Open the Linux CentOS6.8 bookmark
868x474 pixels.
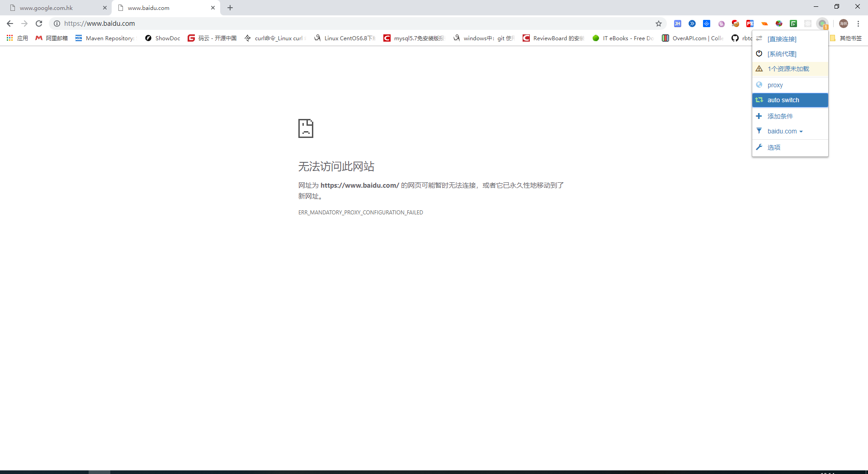pyautogui.click(x=344, y=38)
